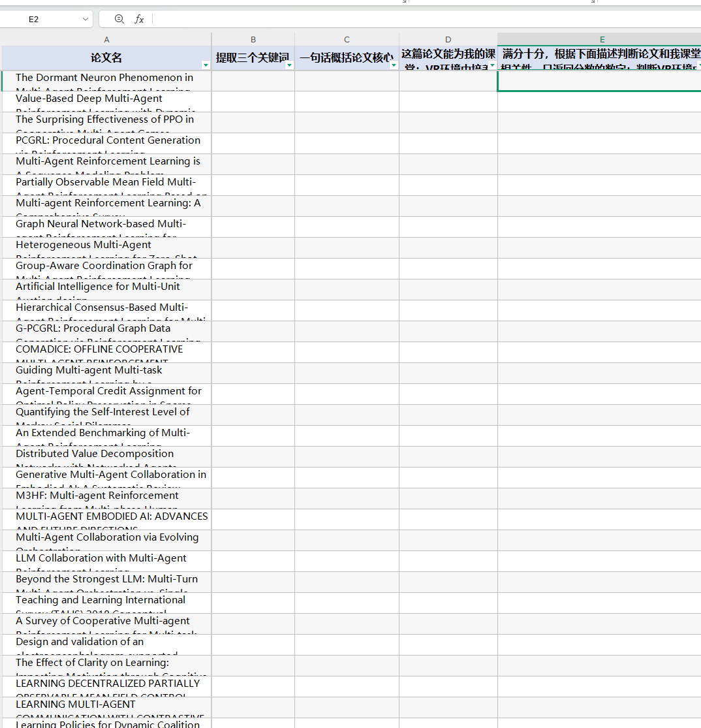Viewport: 701px width, 728px height.
Task: Click the header cell starting 这篇论文能为我的课
Action: 448,58
